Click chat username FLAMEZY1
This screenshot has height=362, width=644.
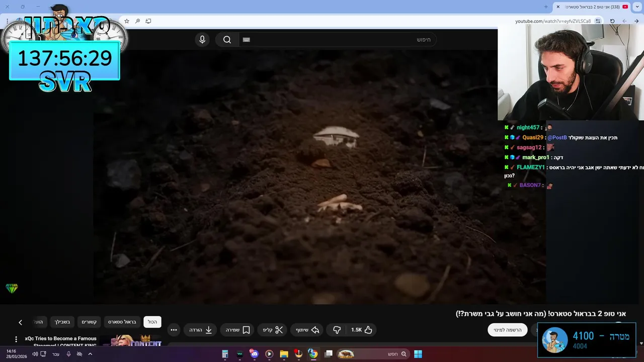coord(531,167)
